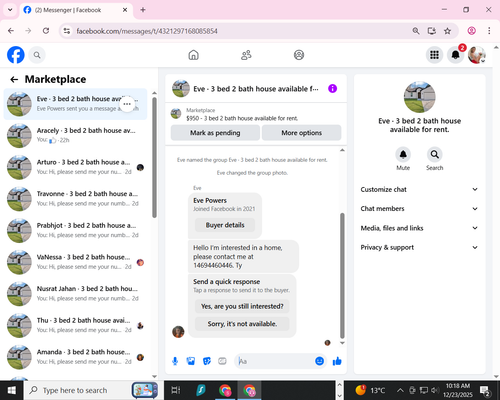Screen dimensions: 500x400
Task: Select the Messenger | Facebook tab
Action: coord(76,10)
